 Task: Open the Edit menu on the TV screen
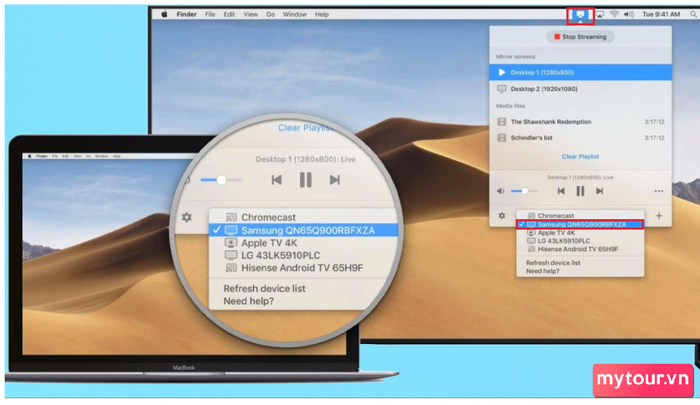[x=229, y=14]
